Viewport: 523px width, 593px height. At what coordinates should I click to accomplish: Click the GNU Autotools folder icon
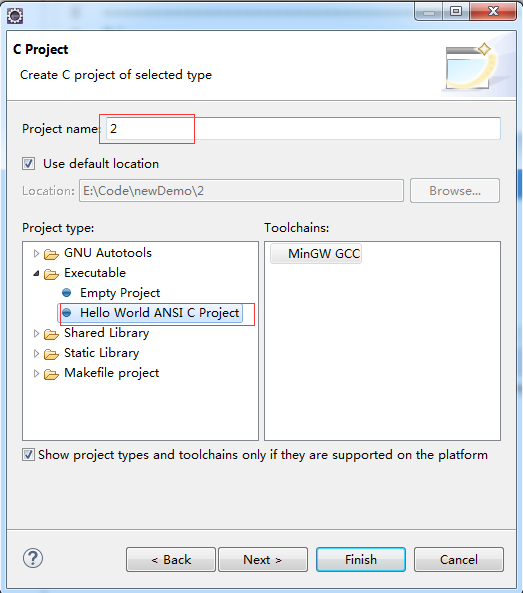(51, 254)
